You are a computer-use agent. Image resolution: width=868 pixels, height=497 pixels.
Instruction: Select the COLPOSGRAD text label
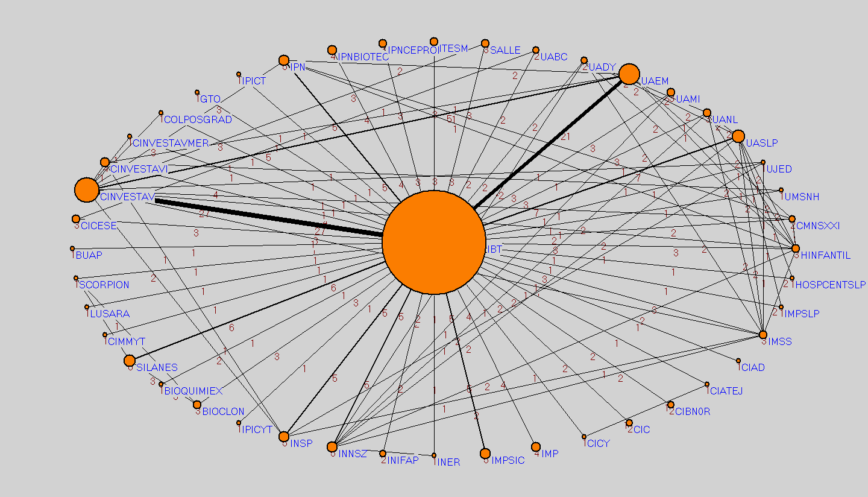198,119
